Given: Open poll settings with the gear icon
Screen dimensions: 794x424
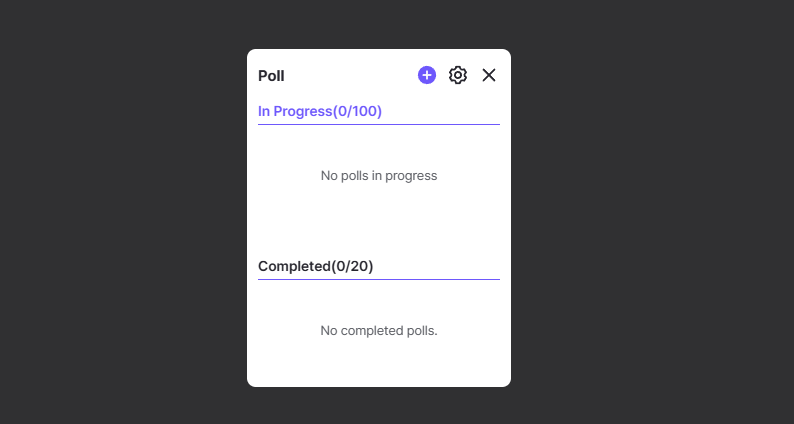Looking at the screenshot, I should (458, 75).
